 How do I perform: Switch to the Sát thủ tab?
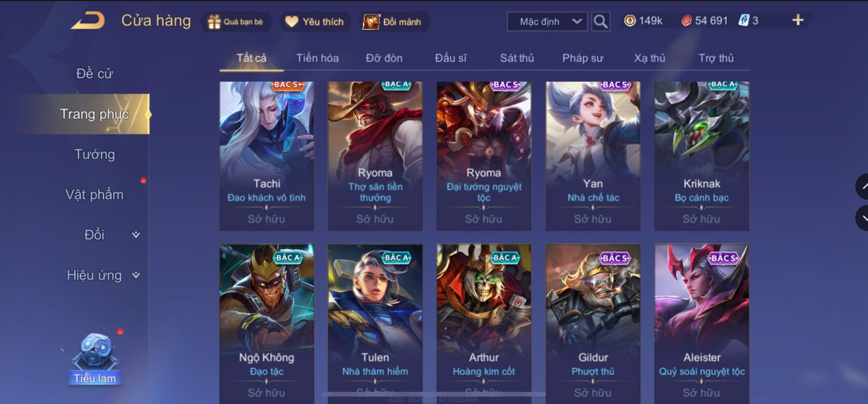[517, 58]
